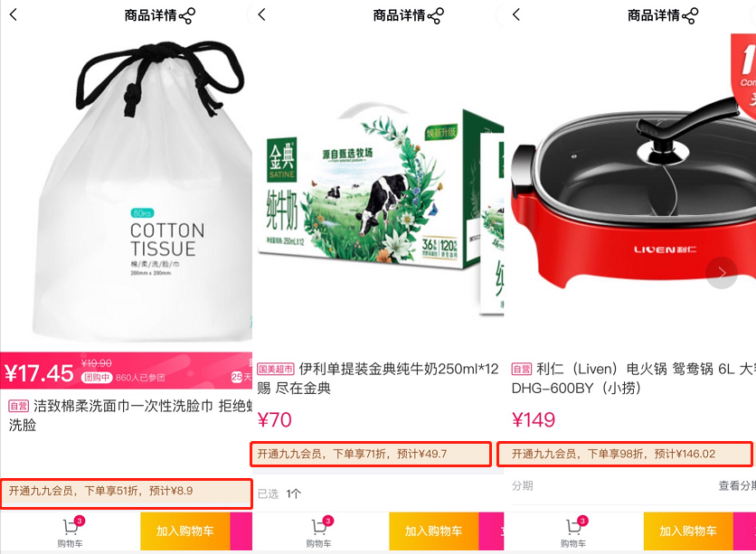
Task: Open 98% member discount banner ¥146.02
Action: tap(625, 454)
